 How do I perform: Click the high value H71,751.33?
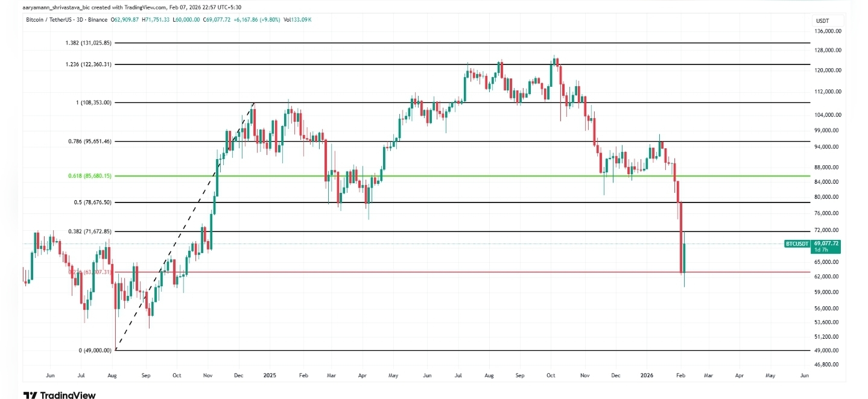(156, 20)
